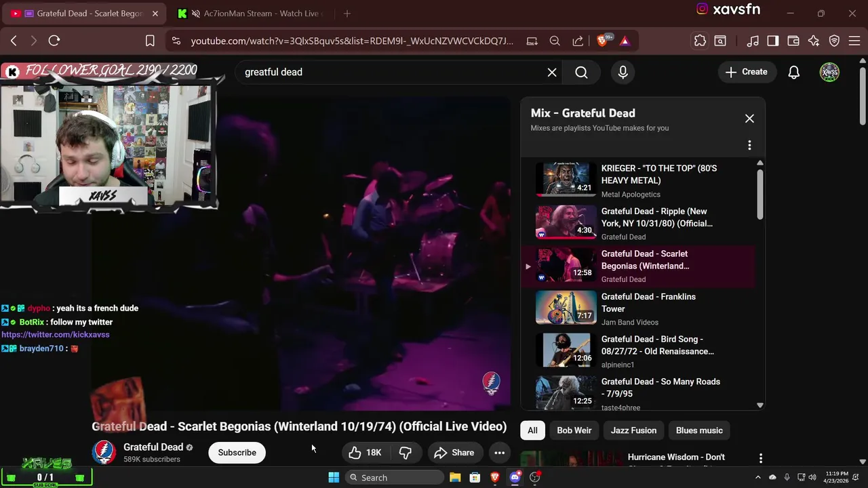Close the Grateful Dead browser tab

tap(155, 14)
